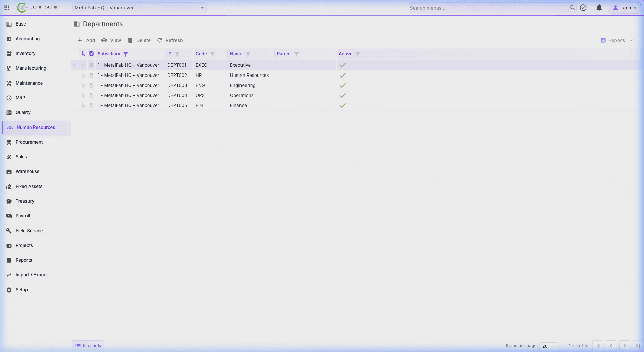Viewport: 644px width, 352px height.
Task: Toggle Active status on the Finance row
Action: 342,105
